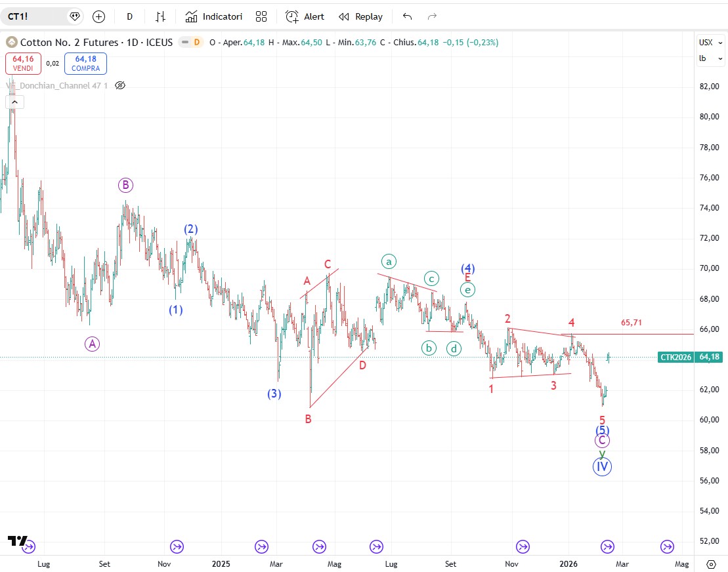Open chart settings gear at bottom right
Screen dimensions: 728x572
click(x=711, y=563)
